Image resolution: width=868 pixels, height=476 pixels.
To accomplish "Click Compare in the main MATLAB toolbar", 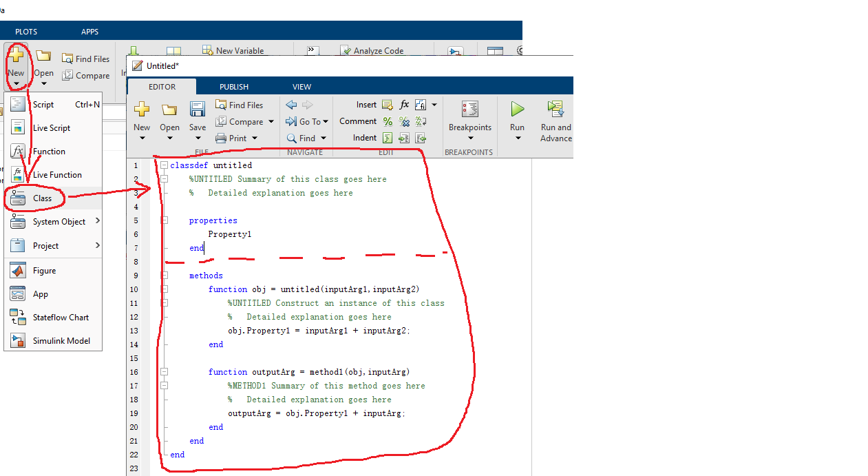I will click(x=85, y=75).
